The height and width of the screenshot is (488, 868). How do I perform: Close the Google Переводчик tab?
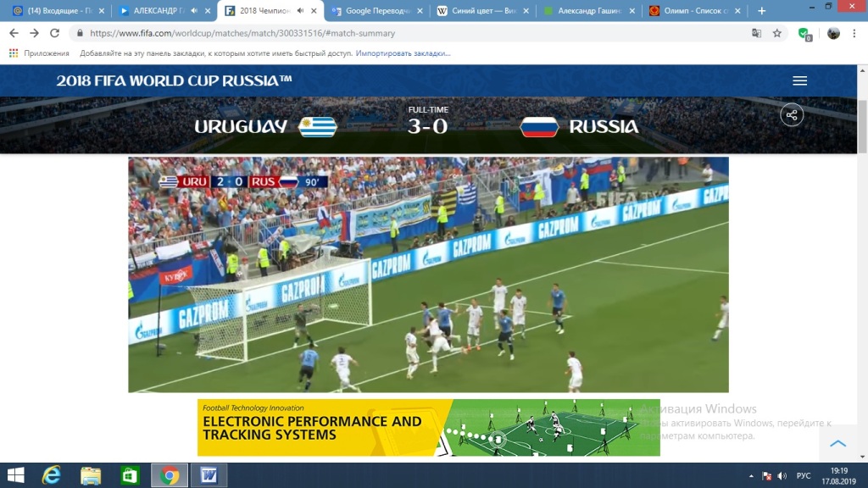(420, 10)
